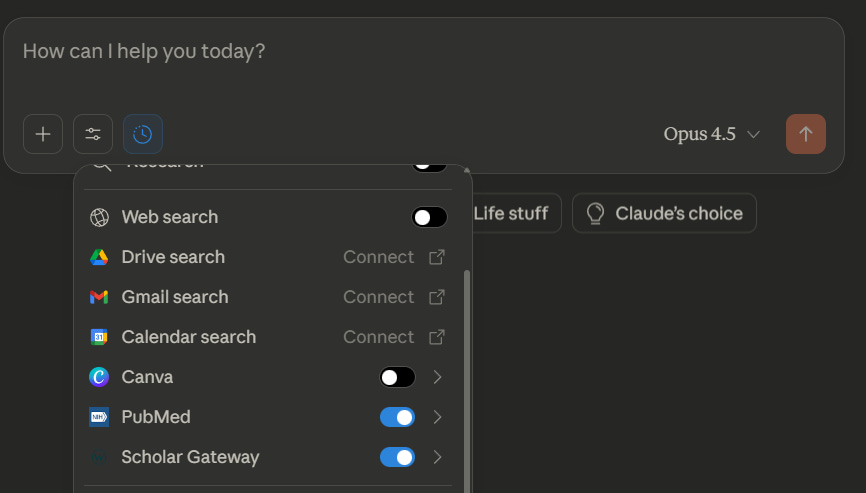866x493 pixels.
Task: Select the Canva menu entry label
Action: (147, 377)
